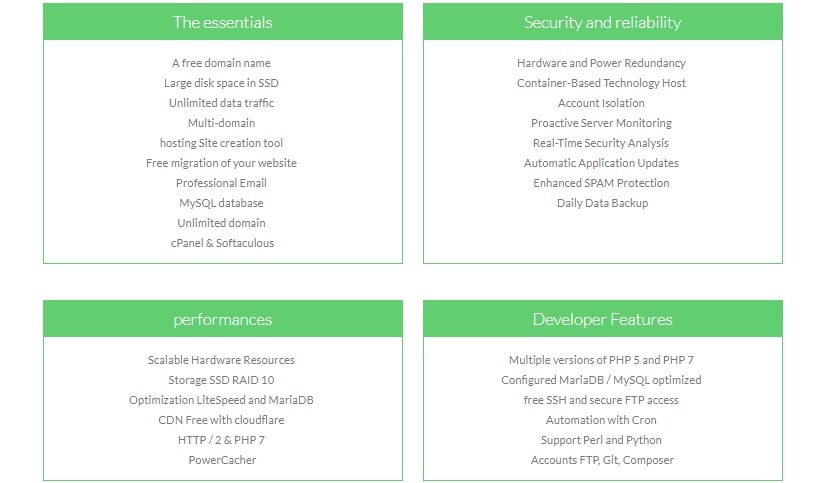Select 'Security and reliability' header
This screenshot has height=483, width=840.
click(602, 22)
